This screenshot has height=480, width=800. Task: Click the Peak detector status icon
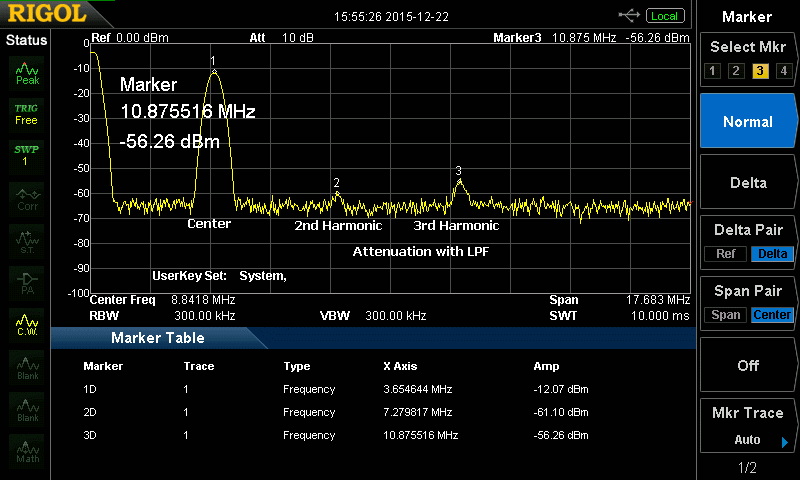[26, 72]
